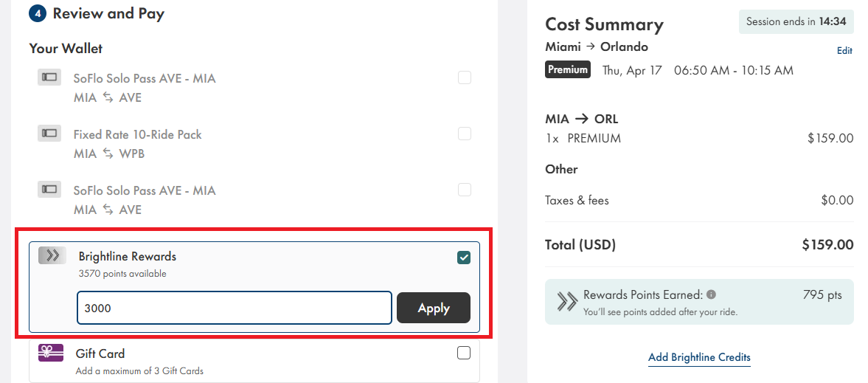Click the Session ends in timer
The height and width of the screenshot is (383, 868).
796,21
